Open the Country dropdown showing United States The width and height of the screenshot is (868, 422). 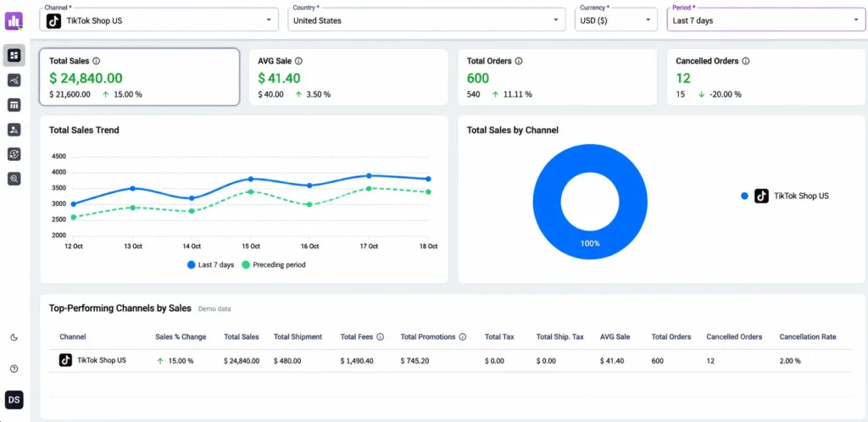pyautogui.click(x=426, y=19)
